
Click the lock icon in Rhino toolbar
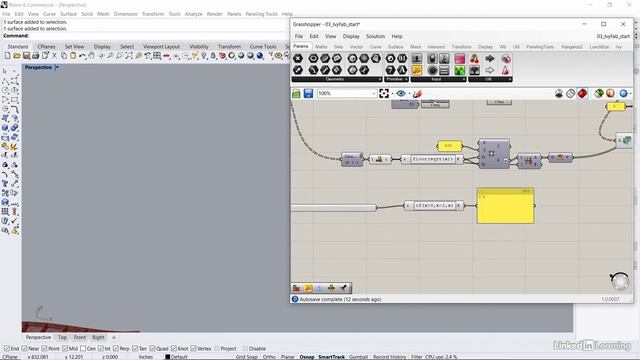pyautogui.click(x=213, y=56)
